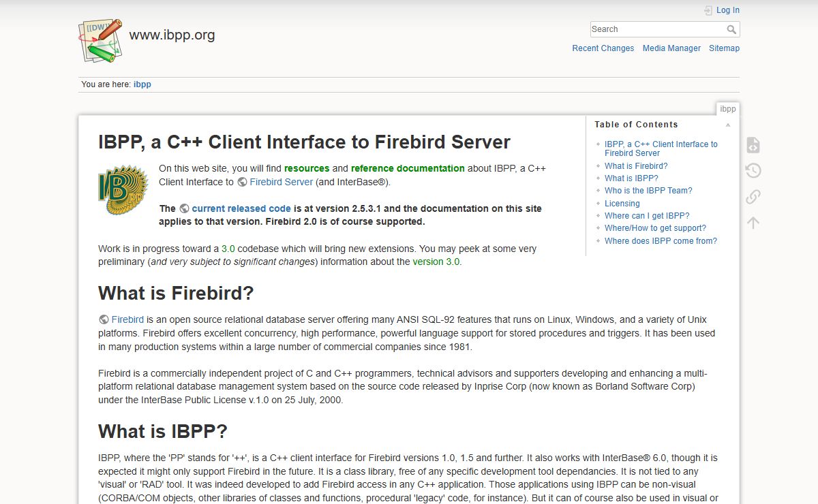
Task: Jump to 'What is Firebird?' TOC entry
Action: [636, 166]
